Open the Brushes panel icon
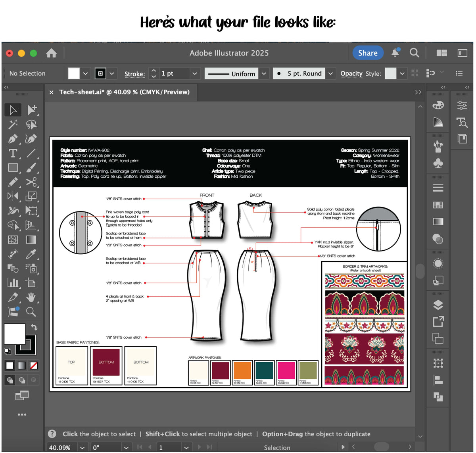This screenshot has height=453, width=476. (x=438, y=147)
